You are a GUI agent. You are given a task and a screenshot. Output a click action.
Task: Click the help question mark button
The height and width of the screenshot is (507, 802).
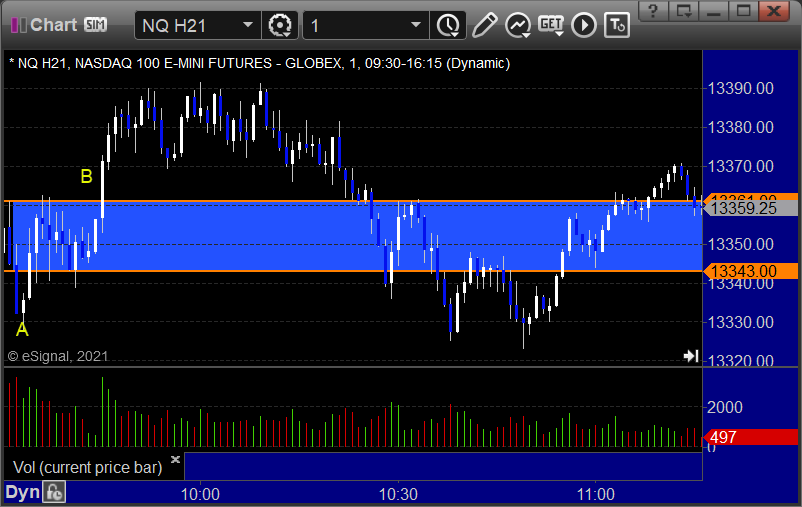point(653,10)
